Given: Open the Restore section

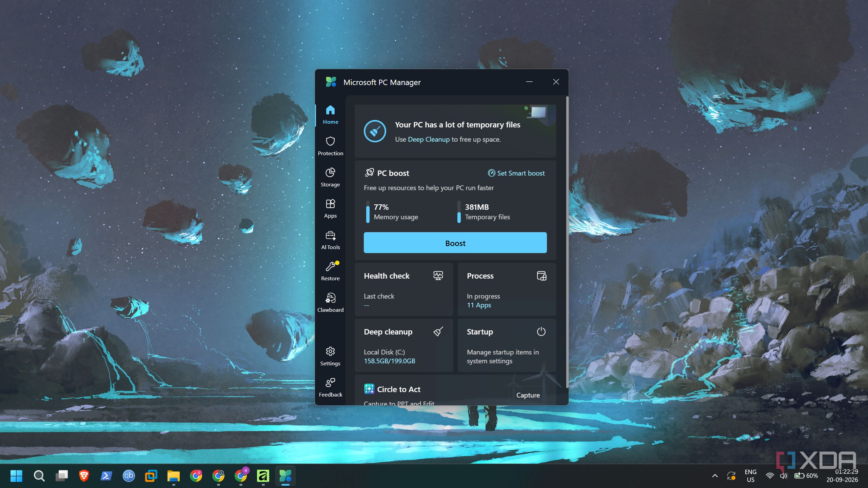Looking at the screenshot, I should point(330,271).
